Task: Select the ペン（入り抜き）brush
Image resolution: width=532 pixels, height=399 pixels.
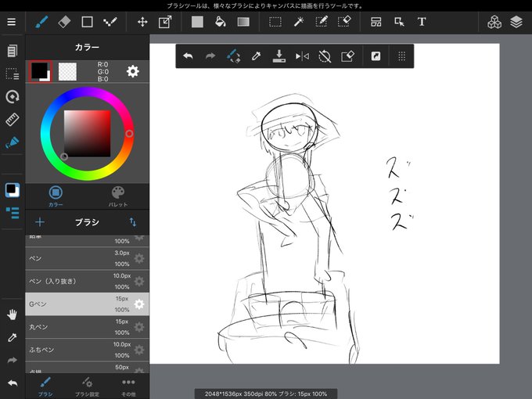Action: tap(87, 282)
